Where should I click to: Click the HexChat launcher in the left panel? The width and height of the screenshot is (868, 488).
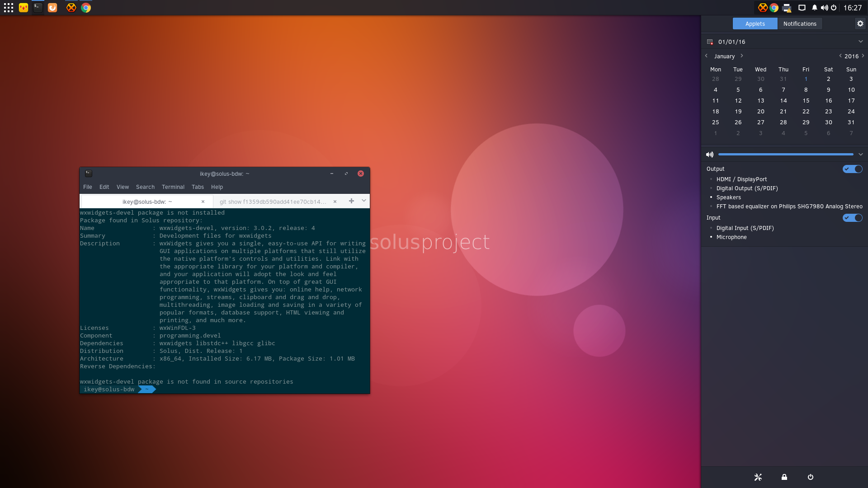click(71, 8)
